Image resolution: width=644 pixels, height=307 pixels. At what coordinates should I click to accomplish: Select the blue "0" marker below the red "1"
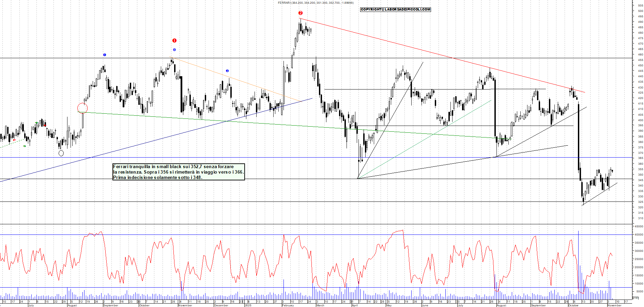(174, 50)
